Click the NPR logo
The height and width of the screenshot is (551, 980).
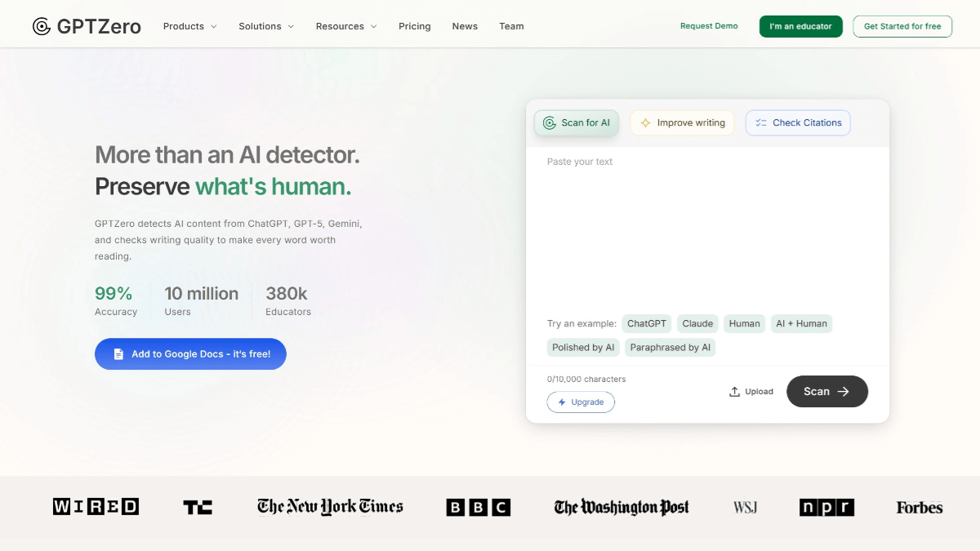tap(826, 507)
